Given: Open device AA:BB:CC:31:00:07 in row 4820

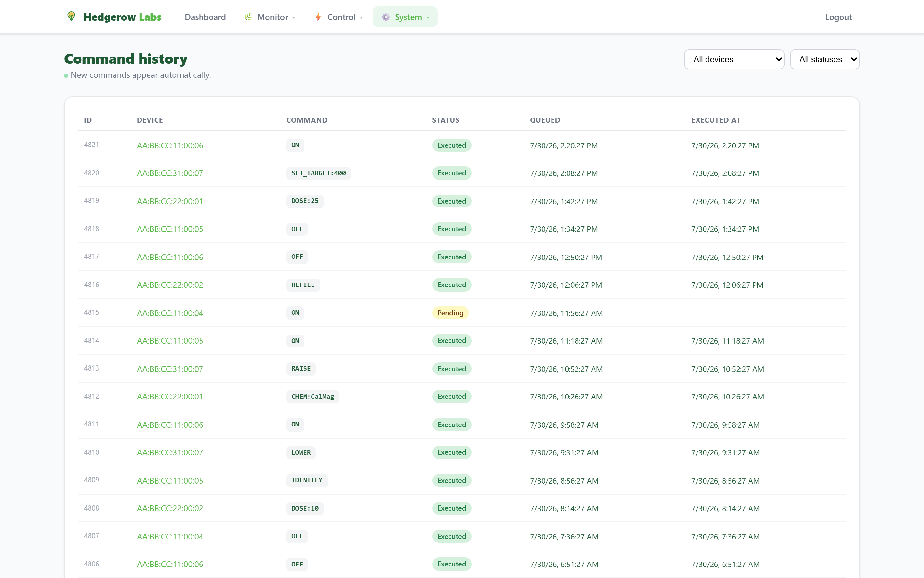Looking at the screenshot, I should coord(170,173).
